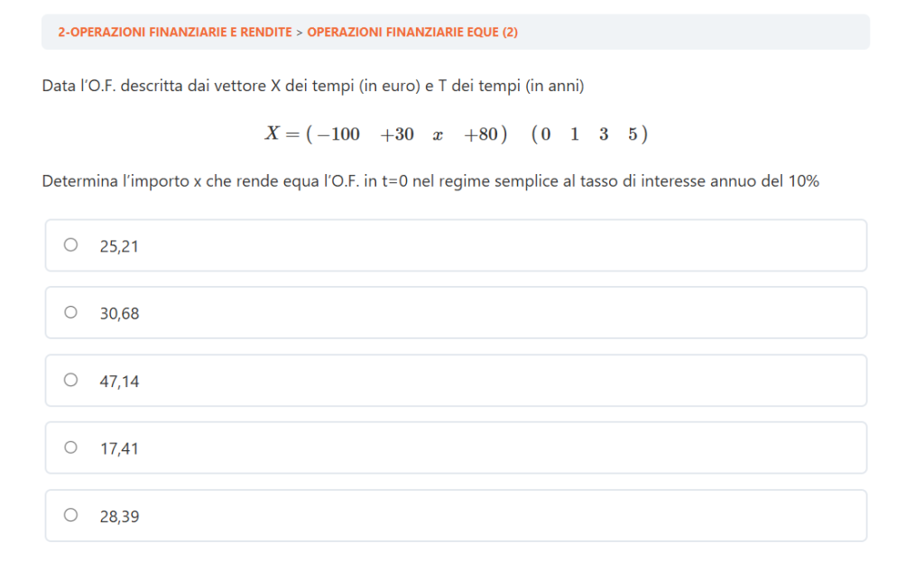Select the 28,39 radio button
The image size is (924, 562).
[71, 515]
